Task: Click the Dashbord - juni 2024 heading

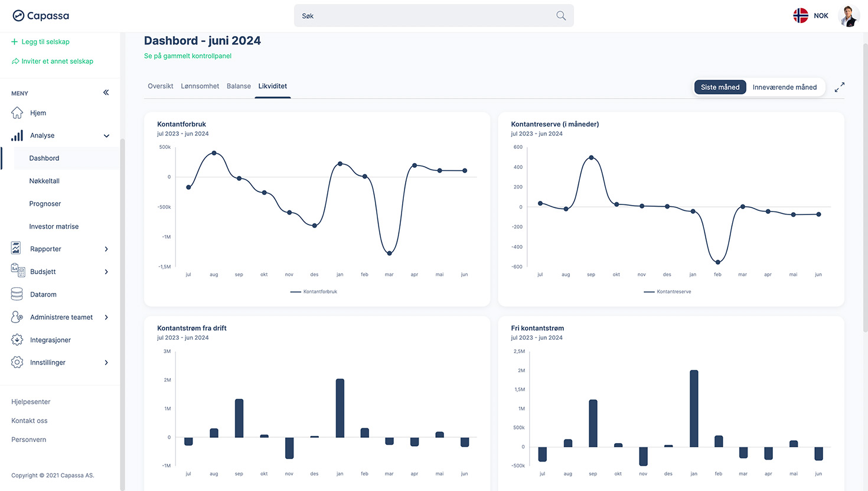Action: [203, 41]
